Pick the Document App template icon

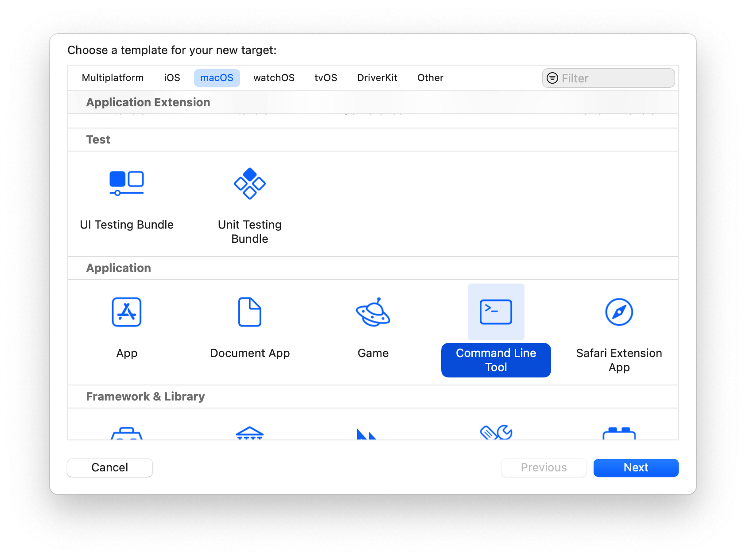point(249,312)
